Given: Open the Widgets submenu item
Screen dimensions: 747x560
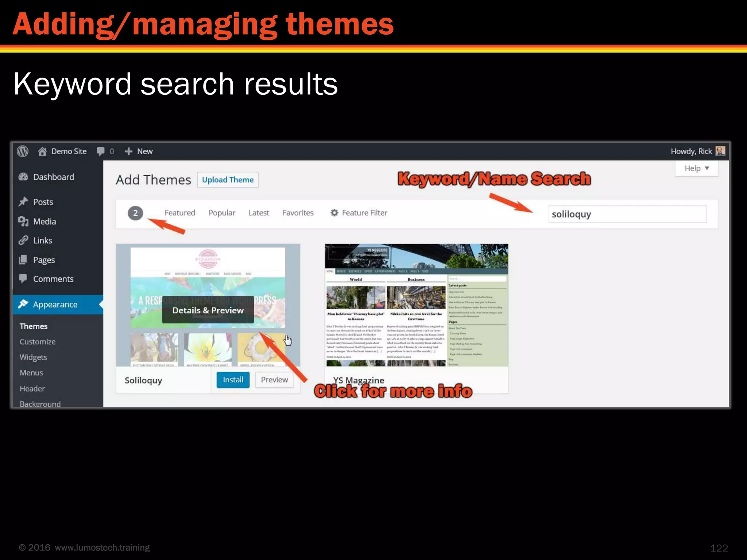Looking at the screenshot, I should tap(34, 357).
